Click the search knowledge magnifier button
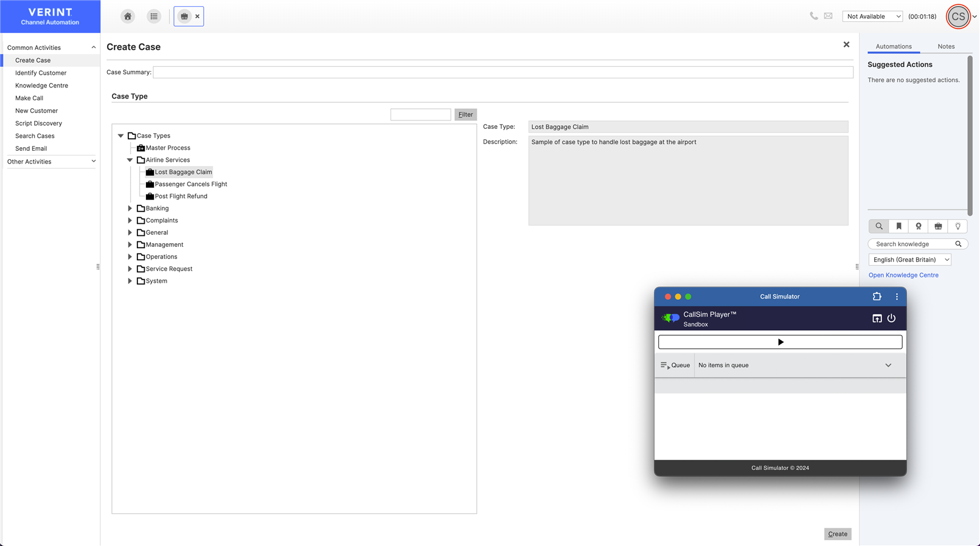Viewport: 980px width, 546px height. click(958, 244)
